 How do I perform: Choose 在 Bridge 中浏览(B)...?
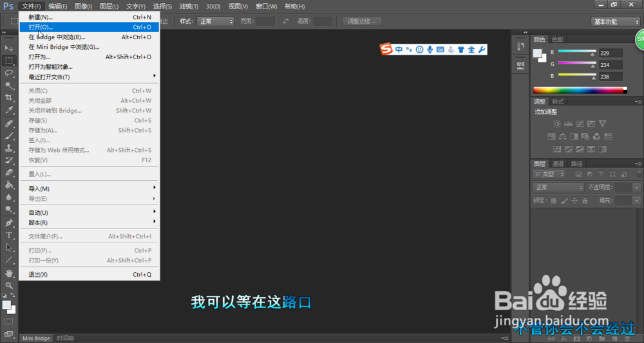[89, 37]
